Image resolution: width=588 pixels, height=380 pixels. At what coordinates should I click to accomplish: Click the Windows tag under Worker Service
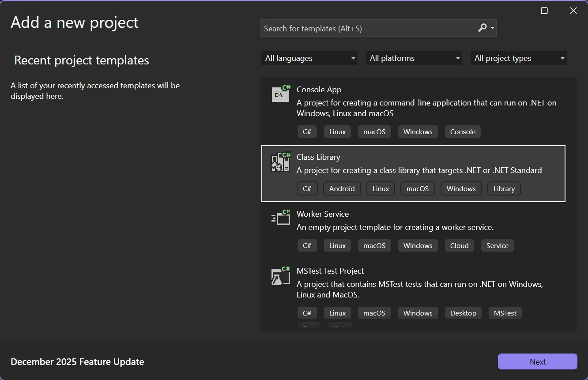click(x=418, y=245)
